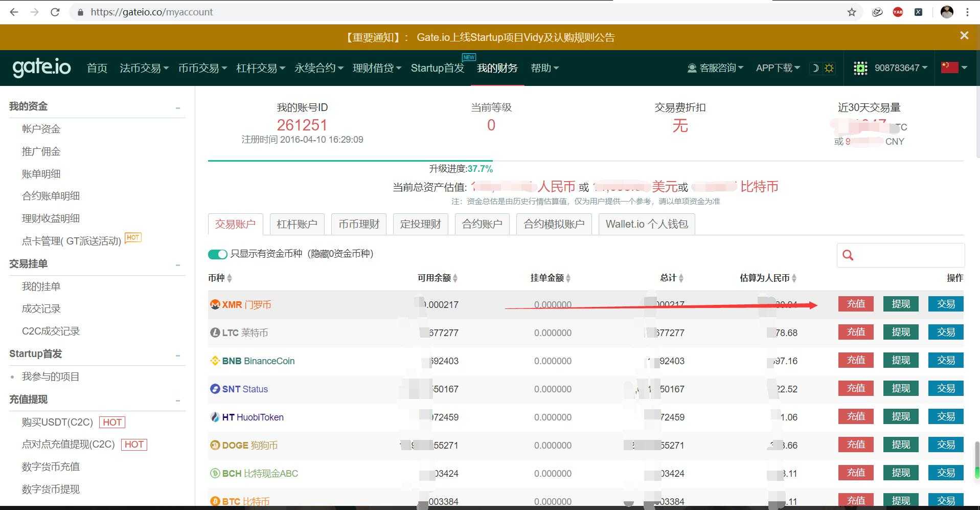Click 充值 button for XMR
Image resolution: width=980 pixels, height=510 pixels.
point(856,304)
